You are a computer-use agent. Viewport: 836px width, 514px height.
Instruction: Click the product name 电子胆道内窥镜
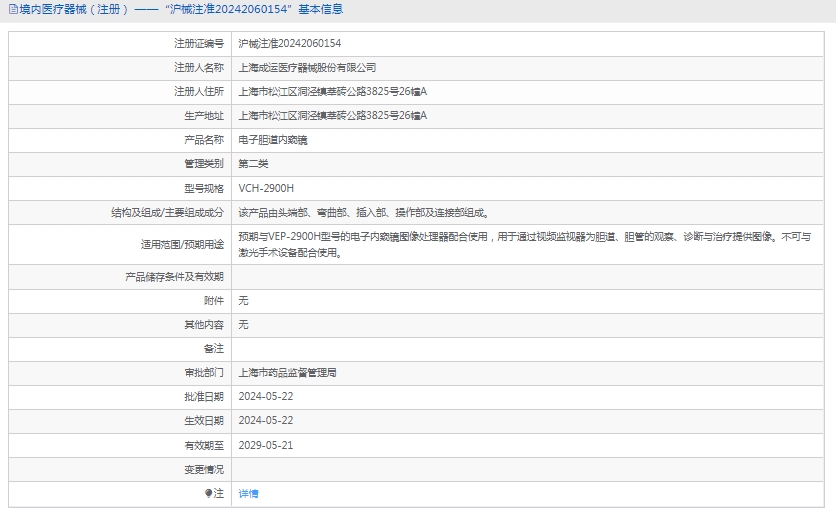coord(272,140)
